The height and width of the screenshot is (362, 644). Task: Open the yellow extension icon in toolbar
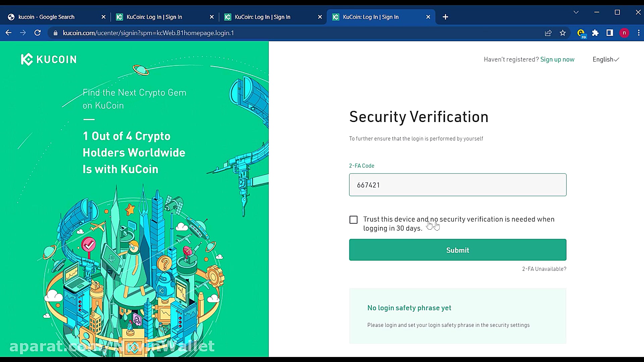[x=581, y=33]
